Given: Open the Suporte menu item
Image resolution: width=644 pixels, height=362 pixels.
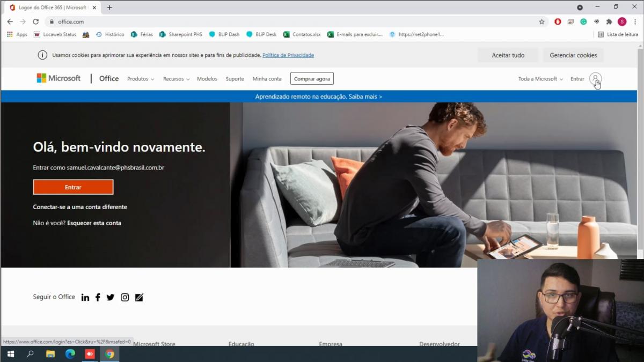Looking at the screenshot, I should 235,79.
